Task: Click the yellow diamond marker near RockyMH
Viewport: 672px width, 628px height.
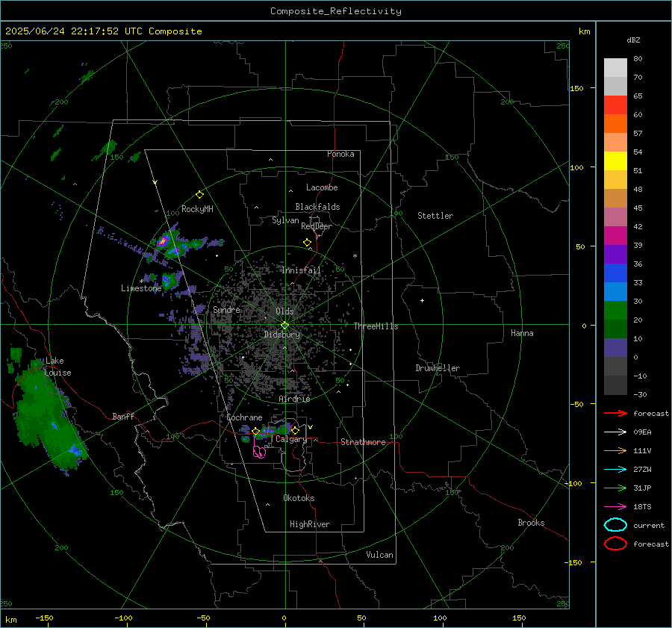Action: [x=199, y=195]
